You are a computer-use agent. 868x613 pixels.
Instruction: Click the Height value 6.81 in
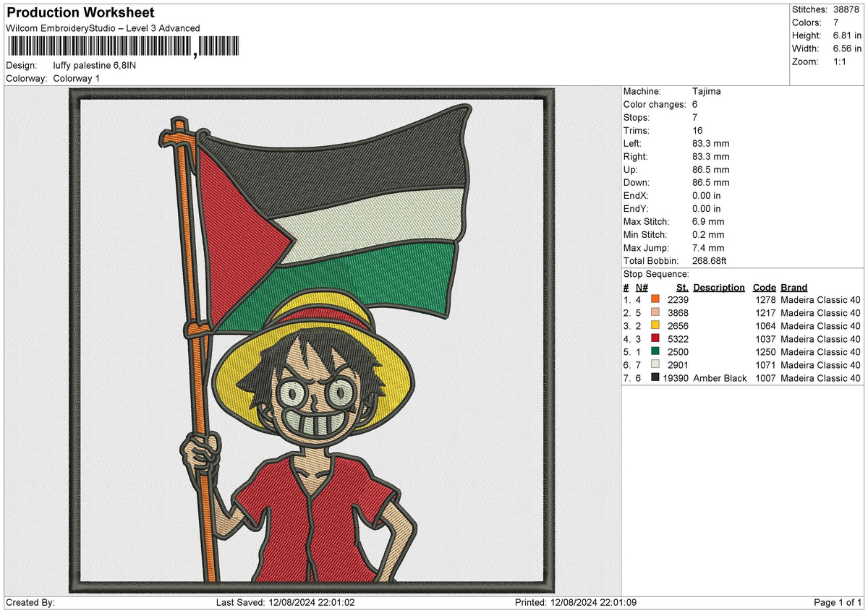(x=847, y=35)
